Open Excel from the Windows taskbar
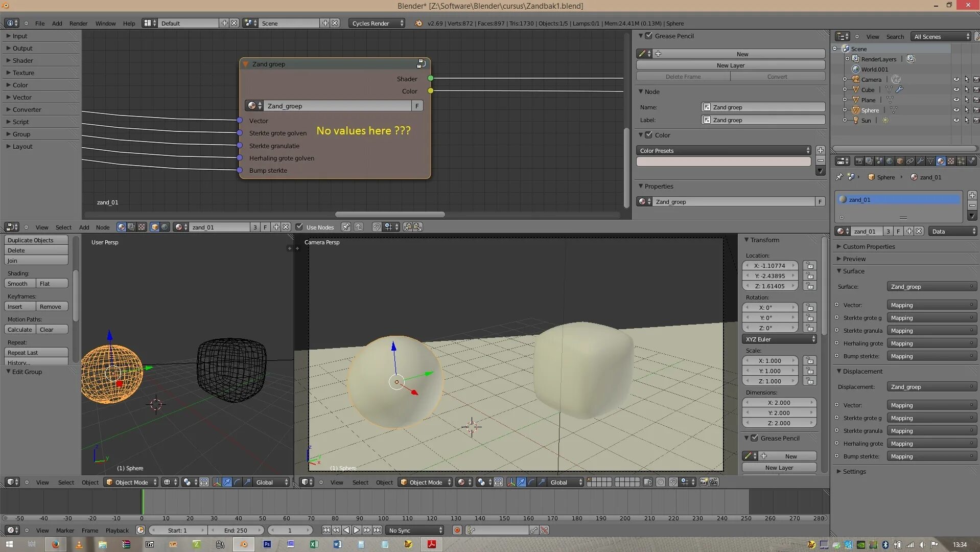 click(x=314, y=544)
